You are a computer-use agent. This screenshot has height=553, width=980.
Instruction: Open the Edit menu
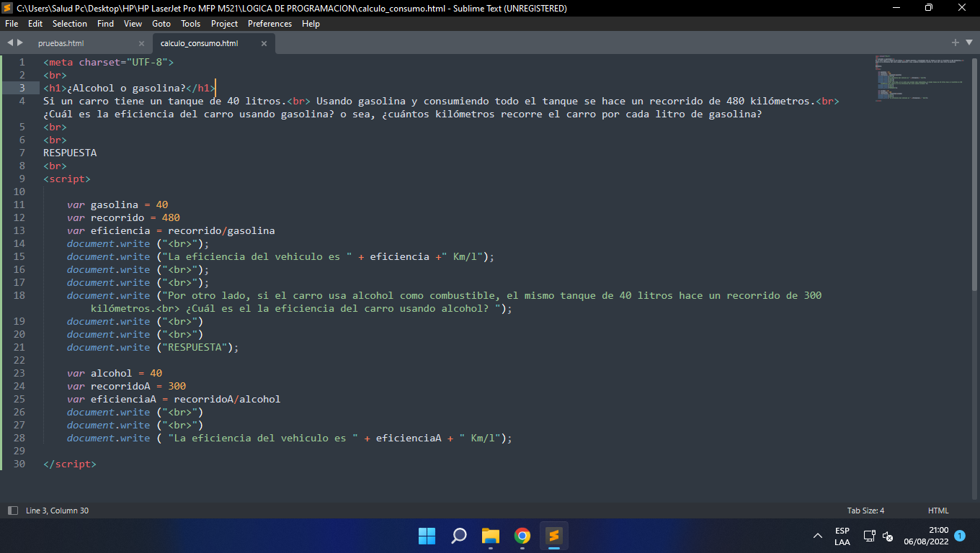tap(35, 24)
